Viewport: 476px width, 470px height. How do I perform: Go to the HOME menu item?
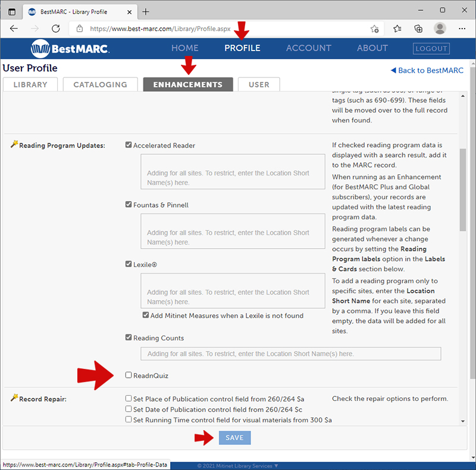point(185,48)
